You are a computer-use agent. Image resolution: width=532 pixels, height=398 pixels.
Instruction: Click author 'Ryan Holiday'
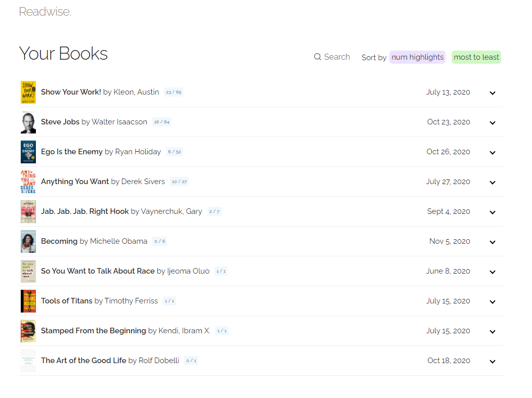pos(138,152)
